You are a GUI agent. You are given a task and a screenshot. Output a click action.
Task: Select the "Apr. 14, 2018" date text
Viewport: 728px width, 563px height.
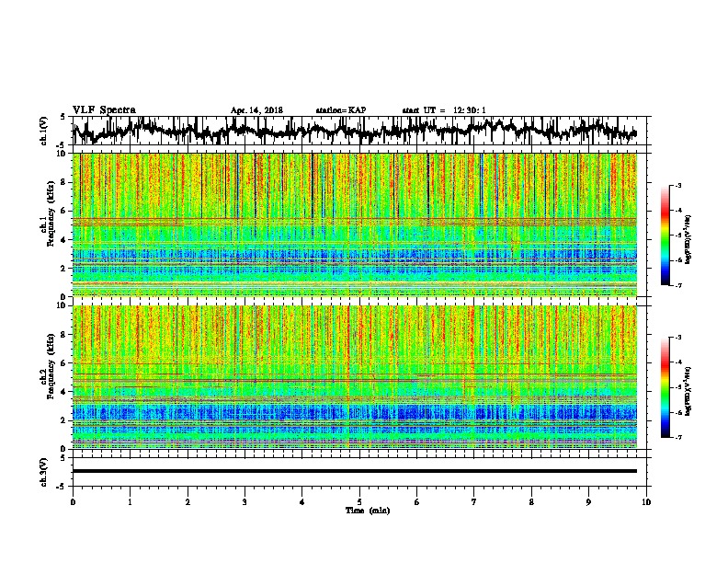click(x=256, y=110)
